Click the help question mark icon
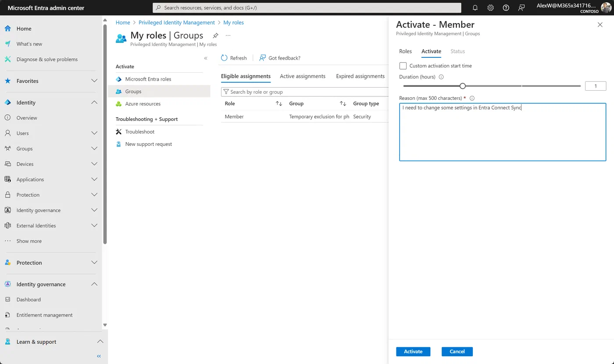This screenshot has width=614, height=364. coord(506,8)
